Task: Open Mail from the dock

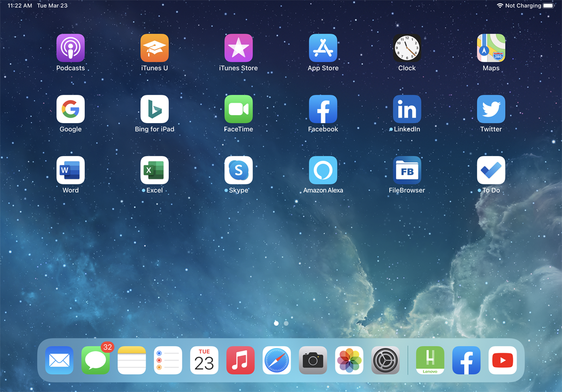Action: tap(59, 360)
